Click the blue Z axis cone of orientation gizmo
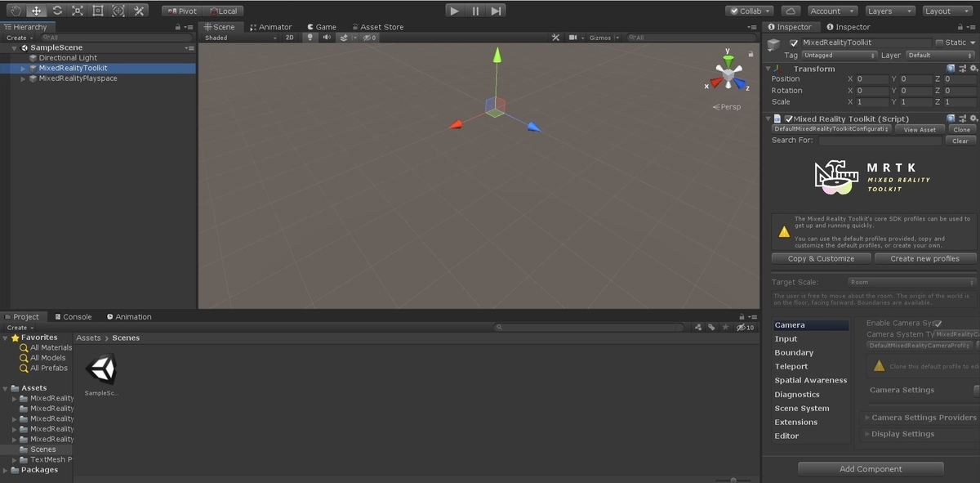 point(740,83)
